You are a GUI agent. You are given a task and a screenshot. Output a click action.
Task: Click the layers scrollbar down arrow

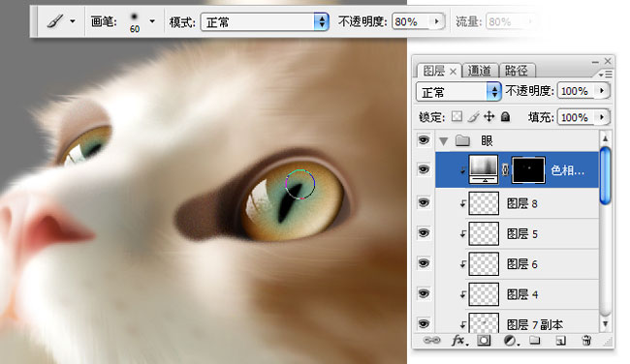(x=605, y=323)
